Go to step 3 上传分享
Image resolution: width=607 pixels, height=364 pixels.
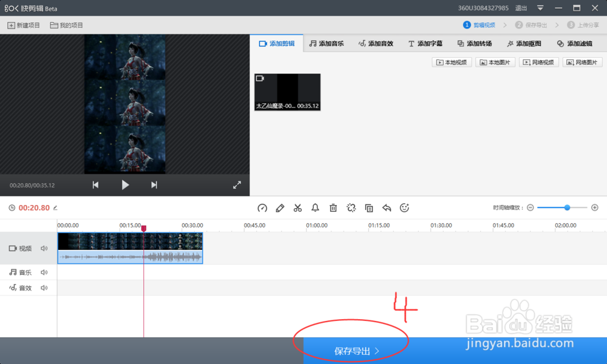coord(583,25)
